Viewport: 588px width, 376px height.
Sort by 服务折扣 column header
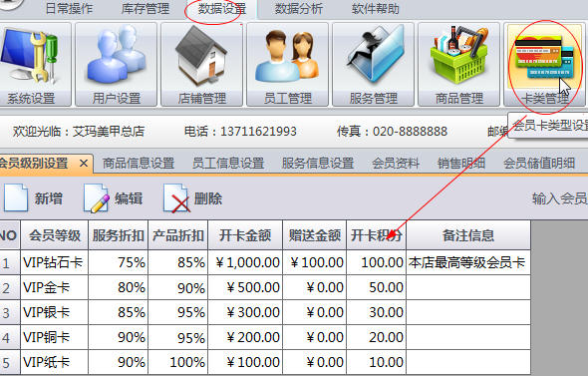[119, 235]
